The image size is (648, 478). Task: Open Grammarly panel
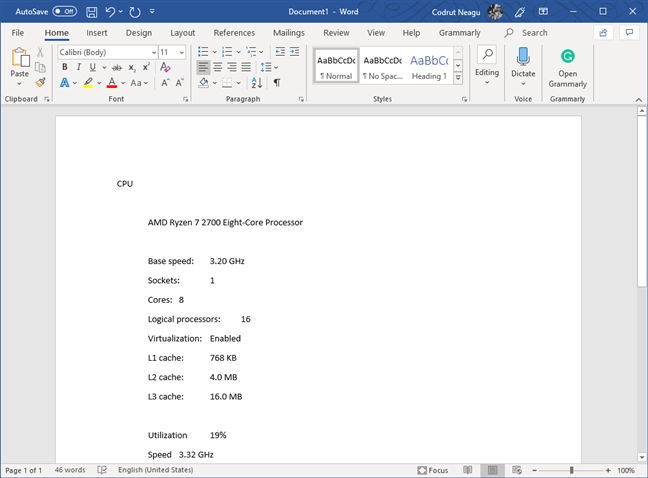pos(567,68)
